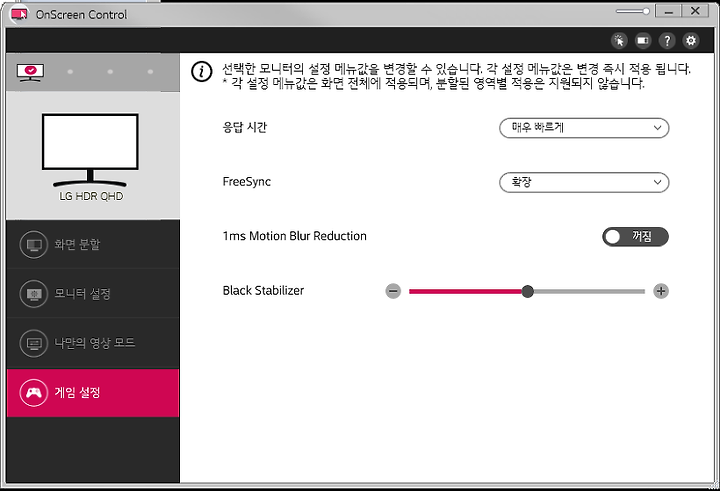Click the gamepad icon for 게임 설정

pyautogui.click(x=34, y=393)
